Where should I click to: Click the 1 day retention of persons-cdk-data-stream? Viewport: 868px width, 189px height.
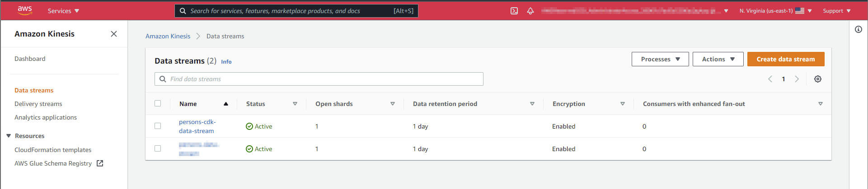coord(420,126)
